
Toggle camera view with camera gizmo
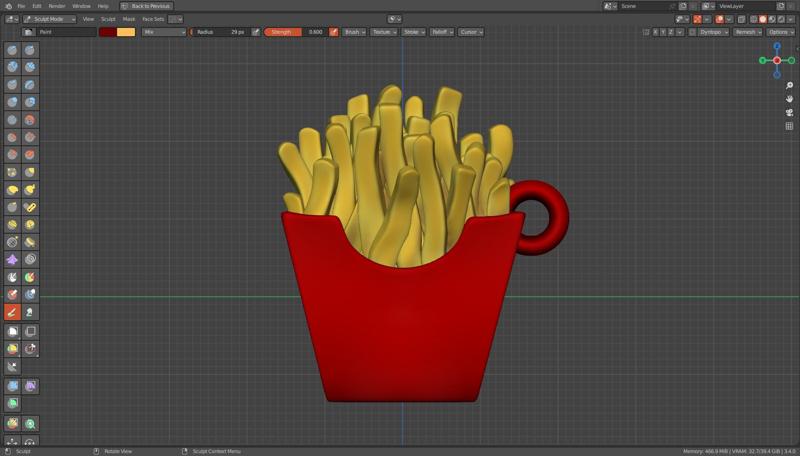(x=789, y=112)
